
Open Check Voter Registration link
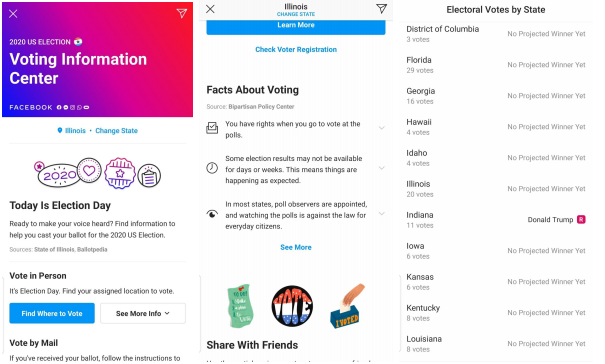tap(296, 49)
